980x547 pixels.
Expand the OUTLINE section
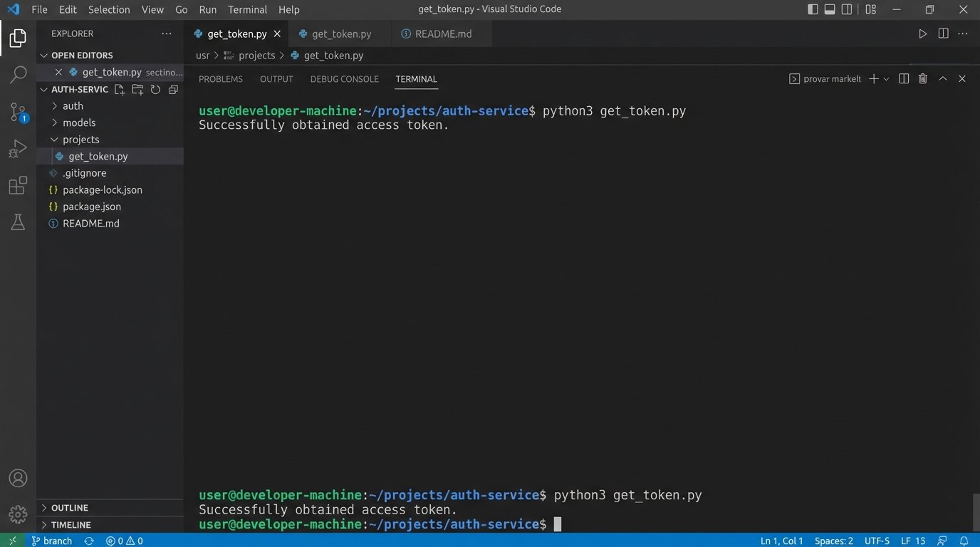tap(70, 508)
